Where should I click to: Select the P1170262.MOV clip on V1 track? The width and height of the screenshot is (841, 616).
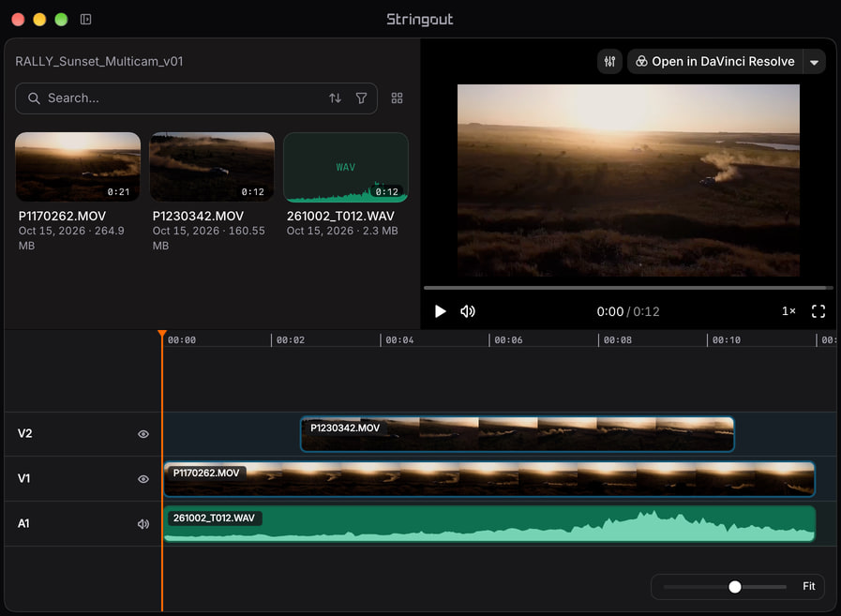489,479
